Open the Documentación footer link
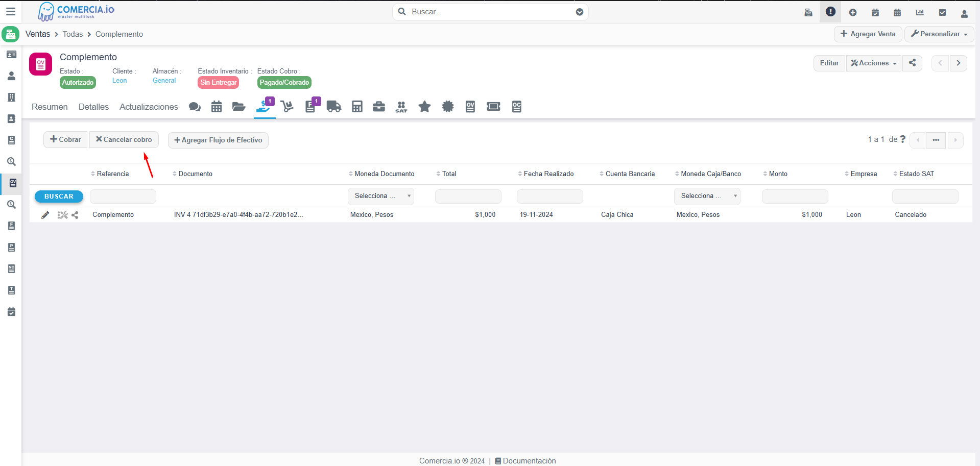The image size is (980, 466). click(x=525, y=461)
